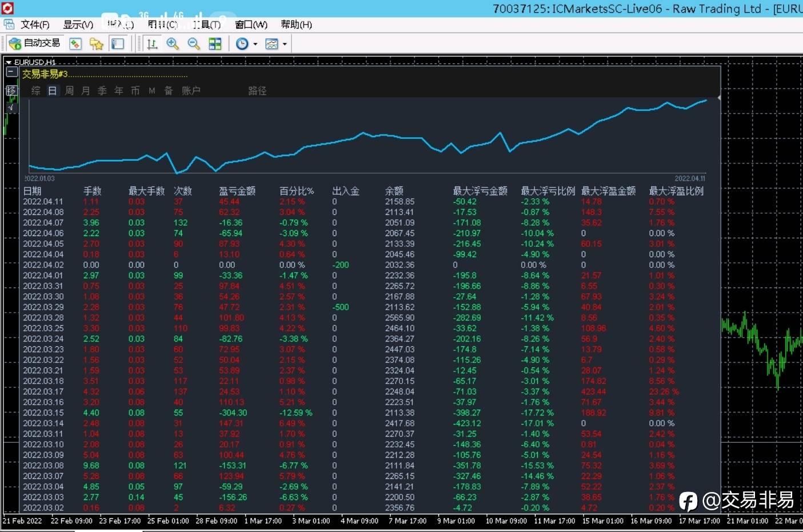
Task: Expand the timeframe clock dropdown arrow
Action: tap(255, 44)
